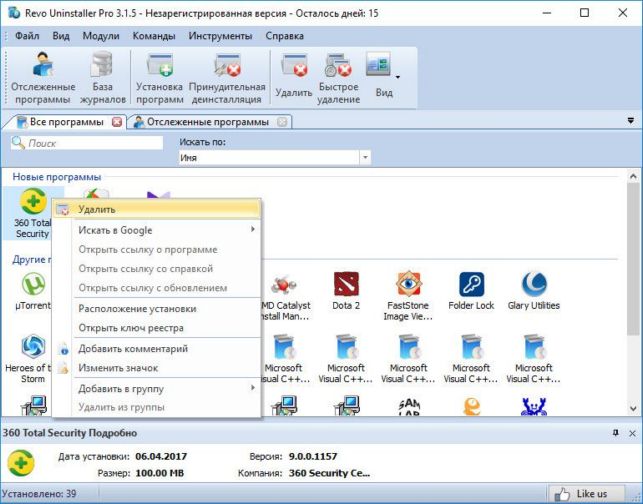Screen dimensions: 643x504
Task: Open the Справка menu
Action: coord(285,36)
